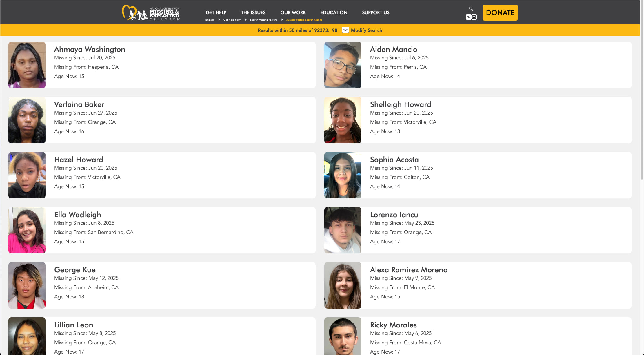The height and width of the screenshot is (355, 644).
Task: Switch back to English using the EN toggle
Action: (x=468, y=17)
